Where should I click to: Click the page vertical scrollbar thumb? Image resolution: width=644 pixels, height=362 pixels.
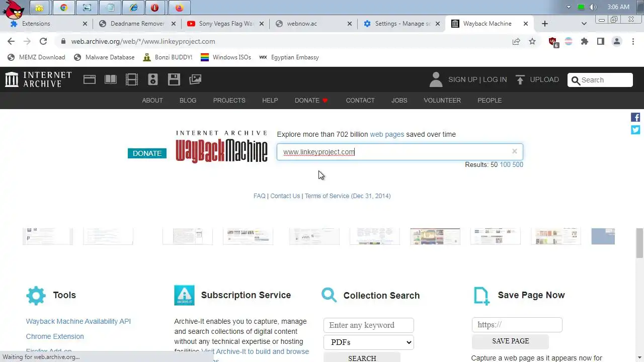coord(639,243)
